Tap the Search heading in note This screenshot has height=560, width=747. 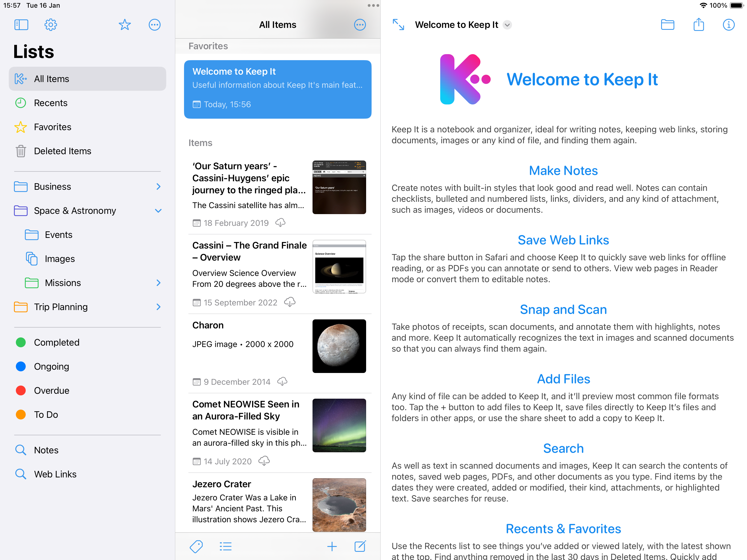pos(563,448)
